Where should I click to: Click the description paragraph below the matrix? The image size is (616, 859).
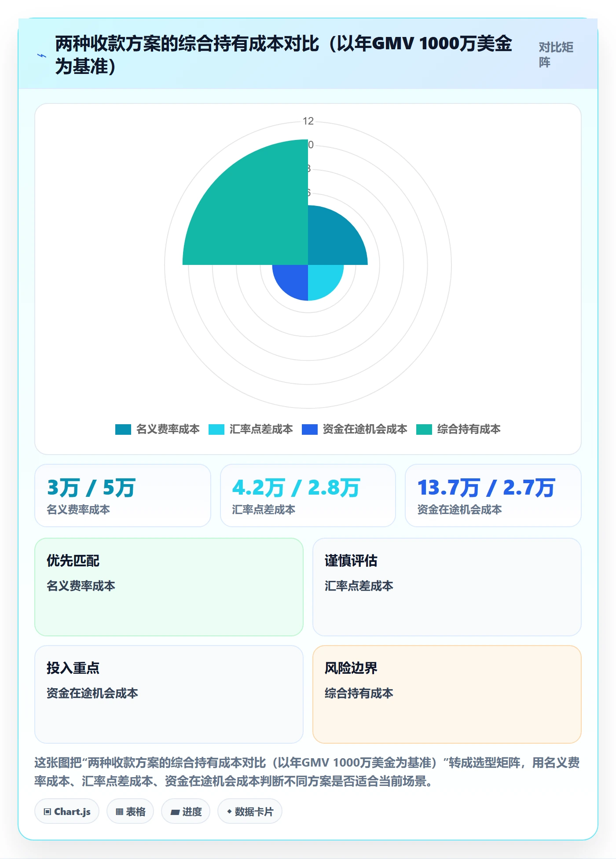[307, 772]
